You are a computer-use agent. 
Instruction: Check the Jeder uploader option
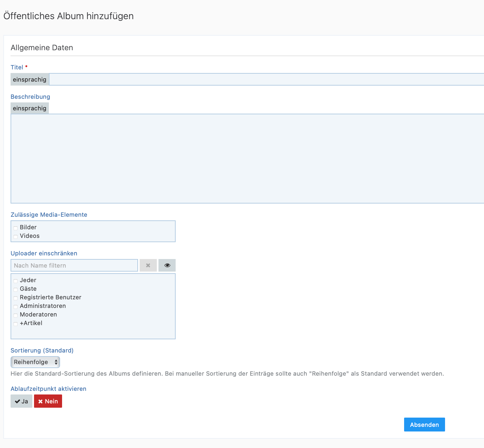click(x=16, y=281)
